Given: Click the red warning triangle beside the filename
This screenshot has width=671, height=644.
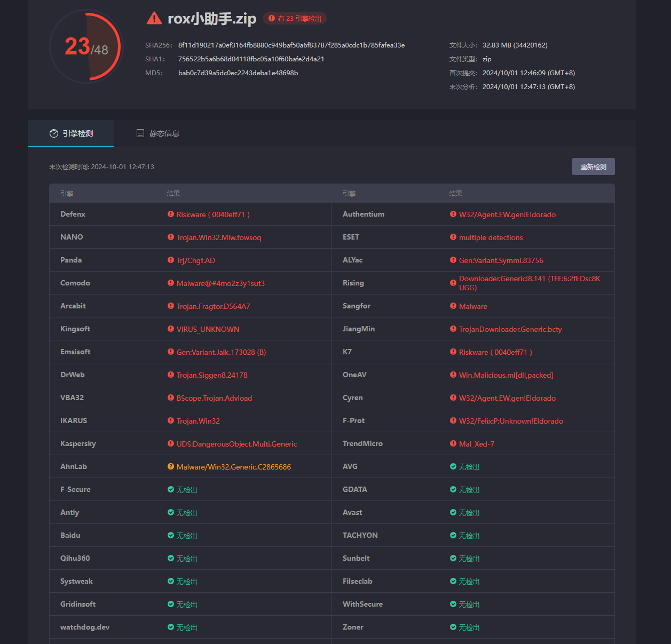Looking at the screenshot, I should click(x=154, y=19).
